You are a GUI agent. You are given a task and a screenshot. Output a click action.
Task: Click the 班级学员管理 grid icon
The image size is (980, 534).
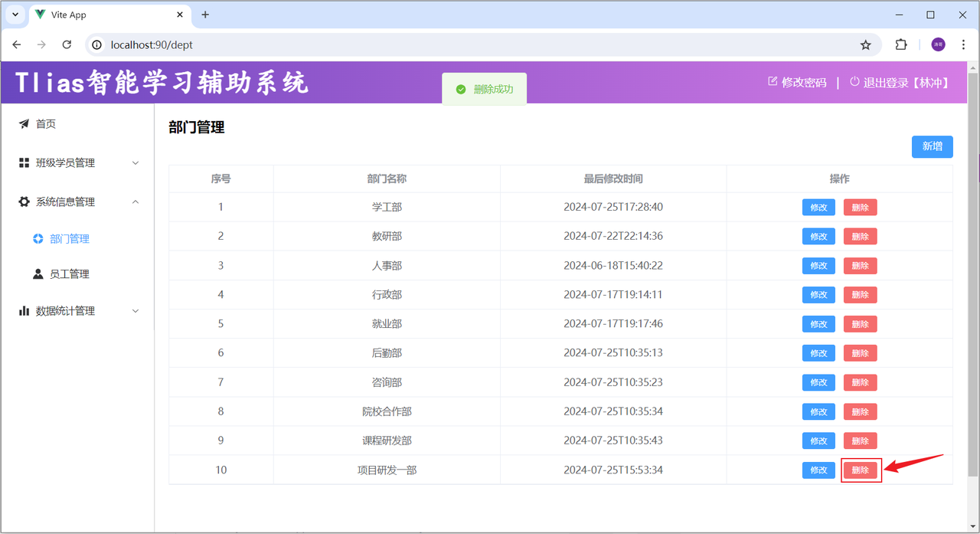click(24, 162)
